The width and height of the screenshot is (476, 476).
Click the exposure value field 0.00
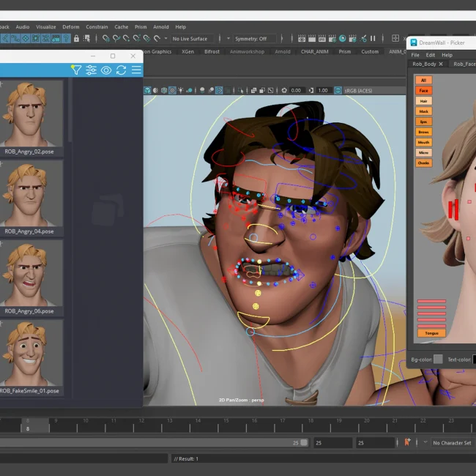(297, 91)
